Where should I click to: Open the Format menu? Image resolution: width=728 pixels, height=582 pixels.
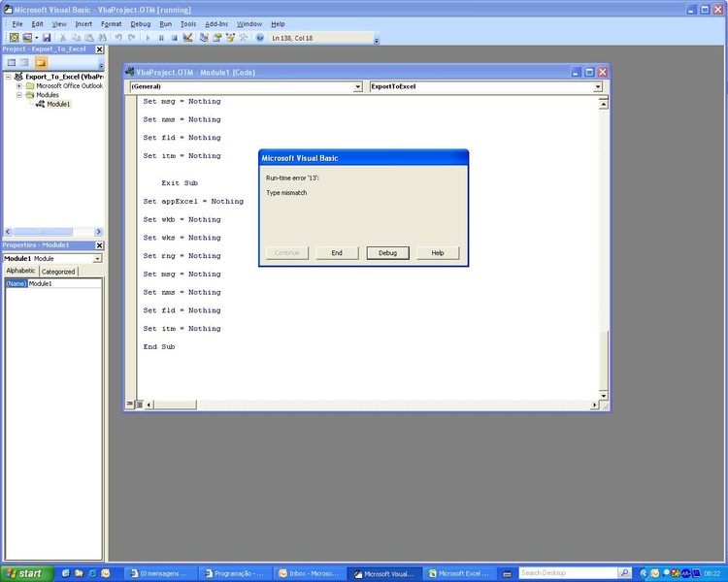click(112, 24)
